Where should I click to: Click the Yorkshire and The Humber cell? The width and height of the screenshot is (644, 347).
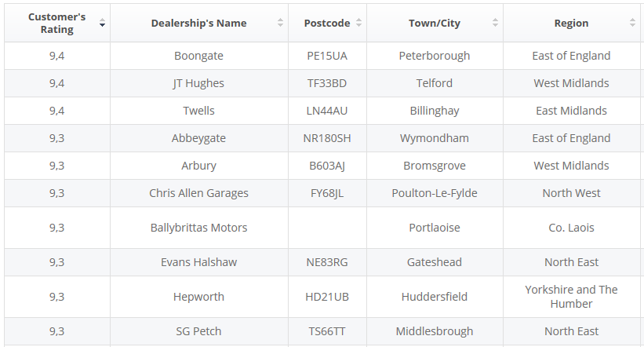click(571, 297)
